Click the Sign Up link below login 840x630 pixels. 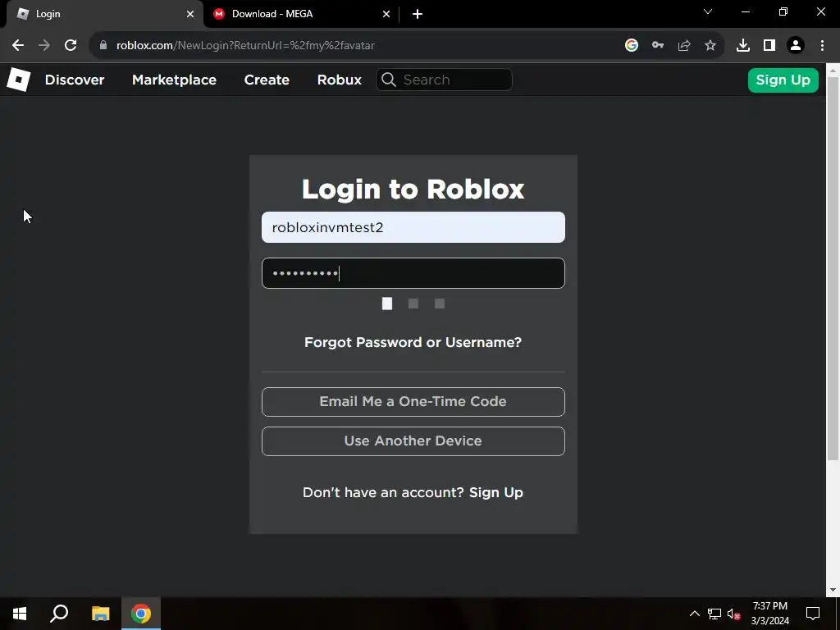pyautogui.click(x=496, y=492)
